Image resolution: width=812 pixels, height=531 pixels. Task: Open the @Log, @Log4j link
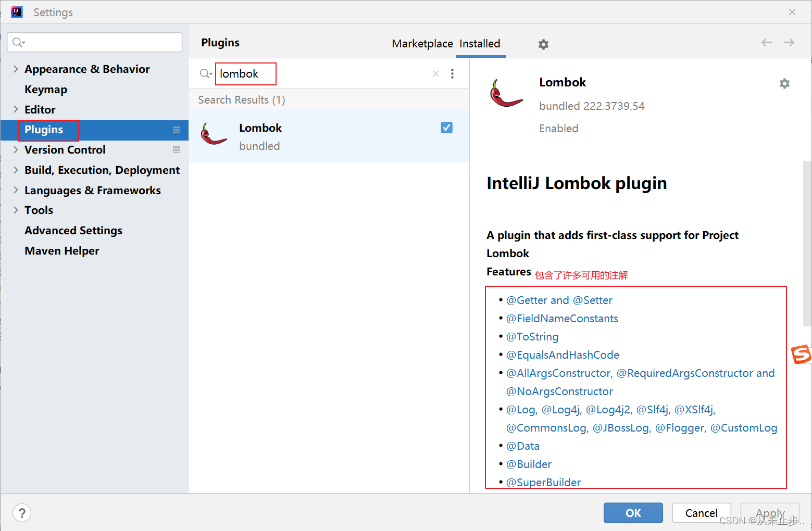pyautogui.click(x=544, y=410)
